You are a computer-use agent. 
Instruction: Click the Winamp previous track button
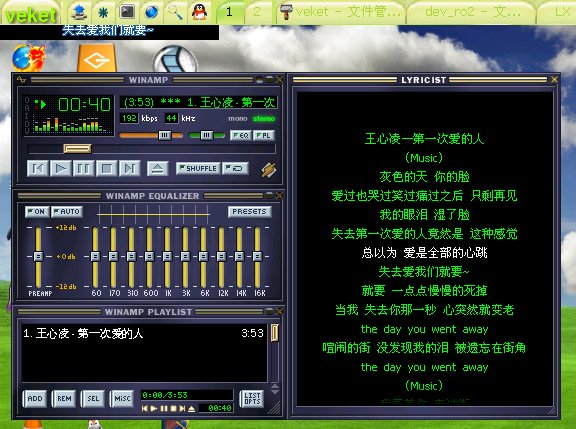pos(38,169)
